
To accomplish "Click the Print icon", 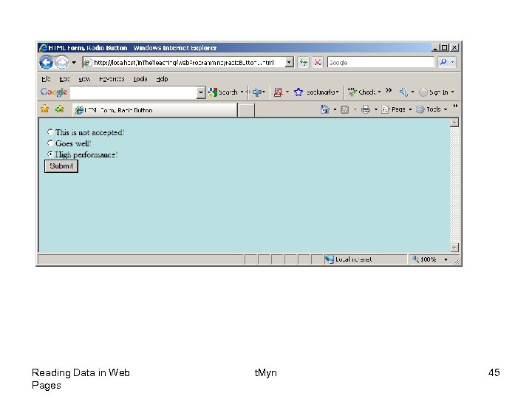I will (x=366, y=109).
